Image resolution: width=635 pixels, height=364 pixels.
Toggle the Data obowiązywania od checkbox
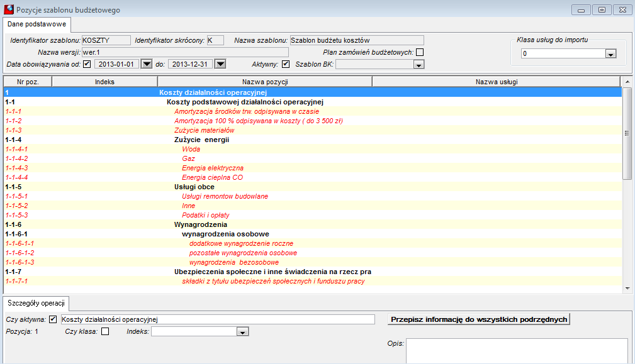tap(87, 64)
